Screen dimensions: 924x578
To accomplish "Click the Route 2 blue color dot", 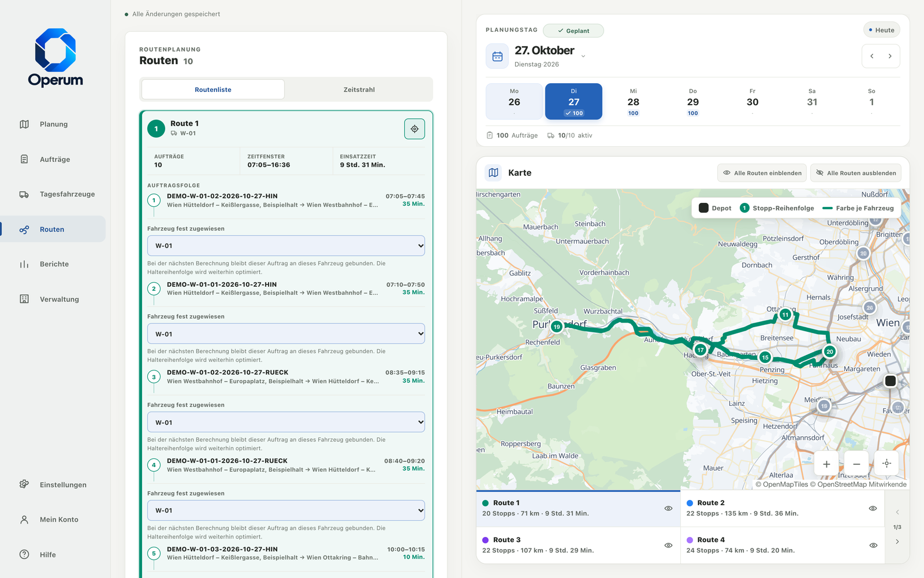I will [x=690, y=503].
